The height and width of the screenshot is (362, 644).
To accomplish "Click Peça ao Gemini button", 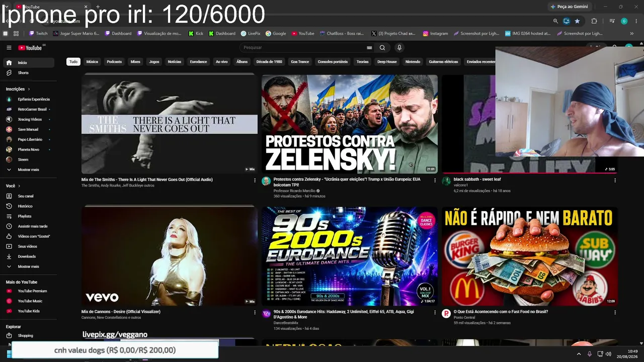I will pos(569,7).
